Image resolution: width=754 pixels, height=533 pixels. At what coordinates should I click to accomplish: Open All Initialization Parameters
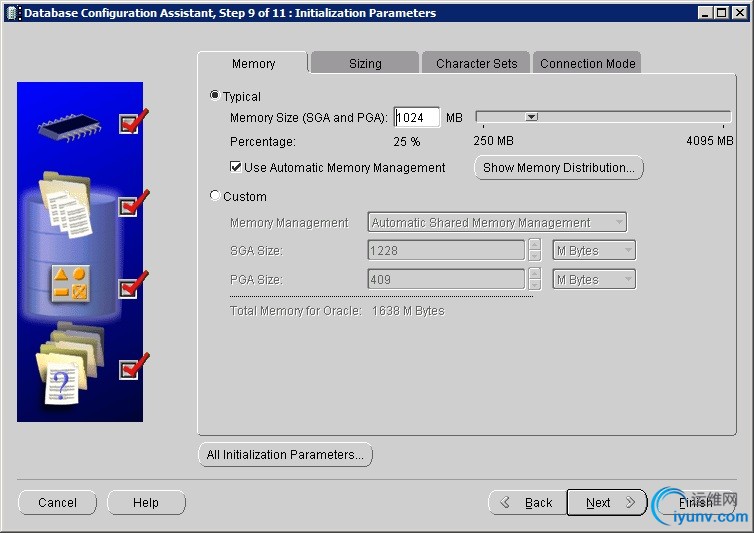285,455
